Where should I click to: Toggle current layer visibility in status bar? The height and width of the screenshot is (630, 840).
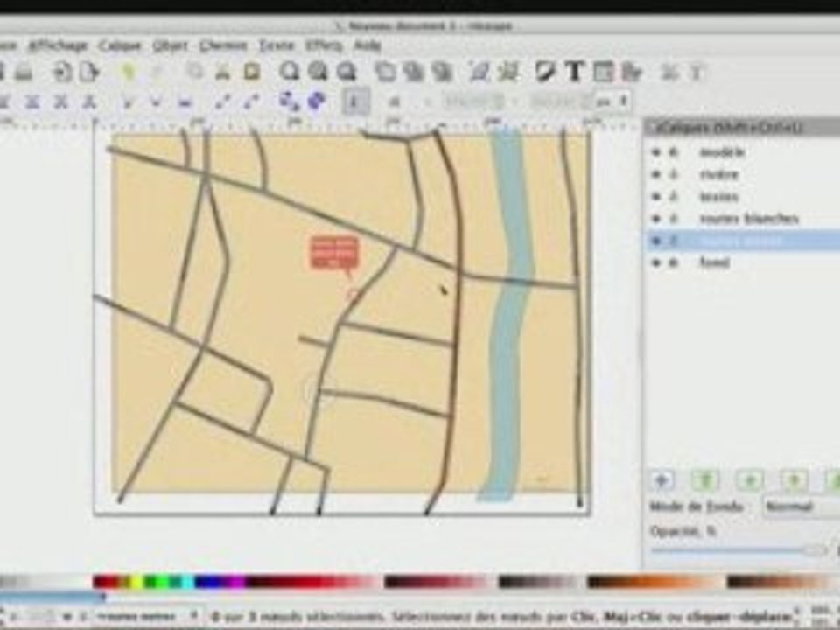click(66, 616)
